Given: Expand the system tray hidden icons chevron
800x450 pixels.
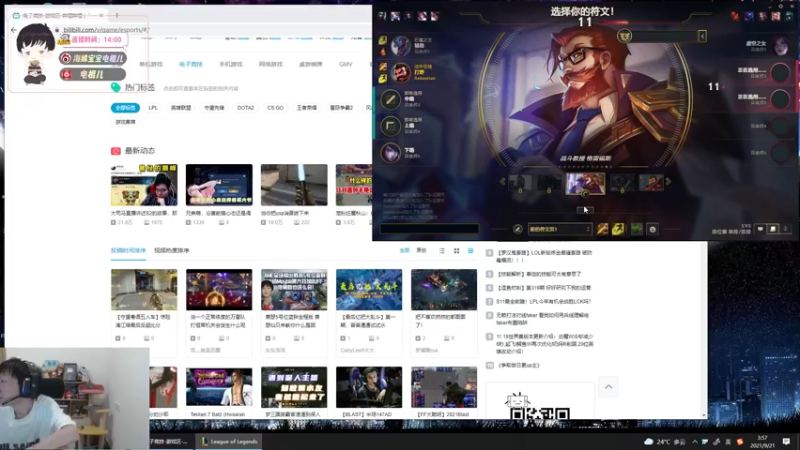Looking at the screenshot, I should (x=694, y=442).
